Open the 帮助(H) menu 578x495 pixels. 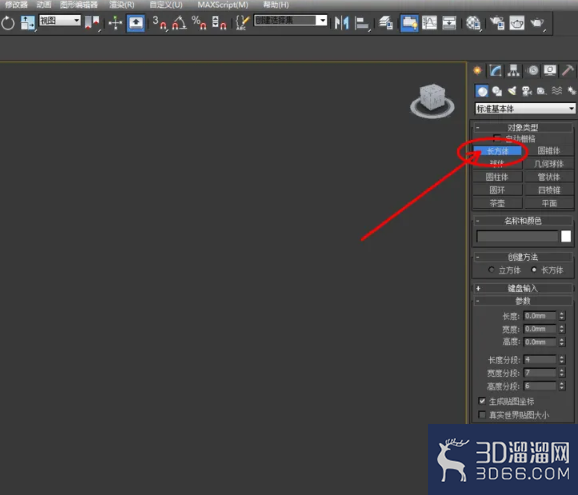coord(276,5)
